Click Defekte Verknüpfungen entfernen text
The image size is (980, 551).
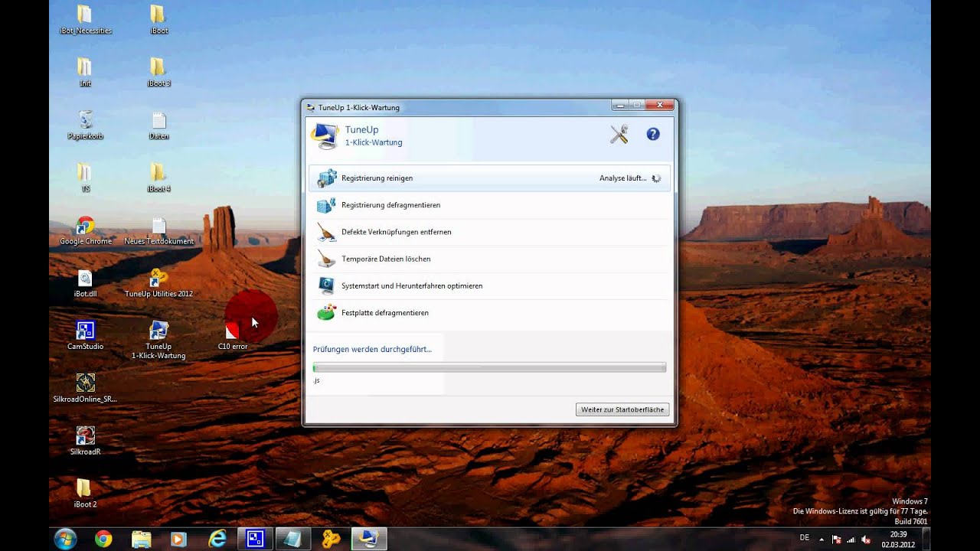(397, 232)
